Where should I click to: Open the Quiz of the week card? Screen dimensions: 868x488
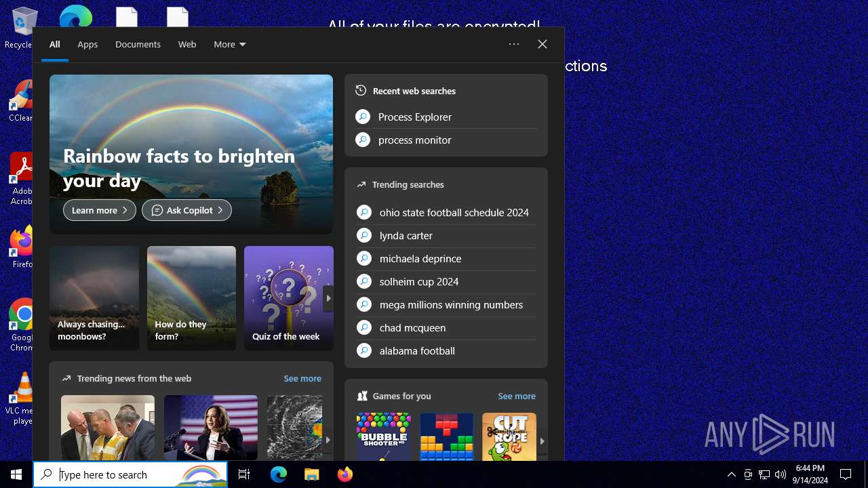[289, 298]
